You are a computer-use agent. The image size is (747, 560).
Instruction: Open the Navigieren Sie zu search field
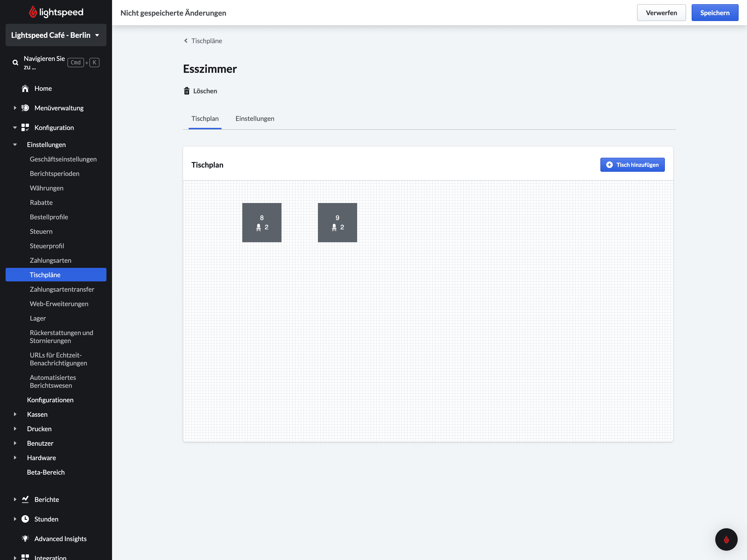click(x=56, y=63)
